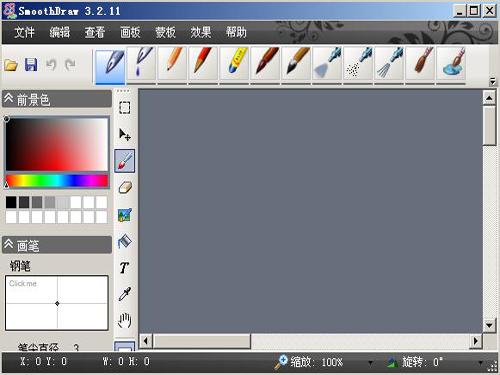Viewport: 500px width, 375px height.
Task: Collapse the 画笔 panel
Action: (8, 245)
